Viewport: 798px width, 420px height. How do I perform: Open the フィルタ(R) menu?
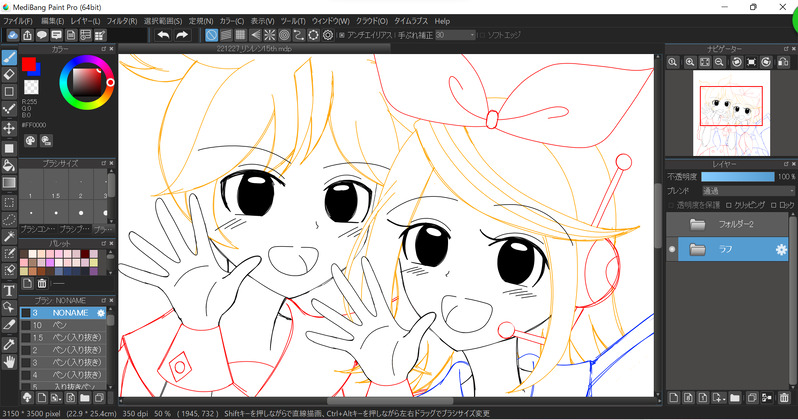pos(122,21)
